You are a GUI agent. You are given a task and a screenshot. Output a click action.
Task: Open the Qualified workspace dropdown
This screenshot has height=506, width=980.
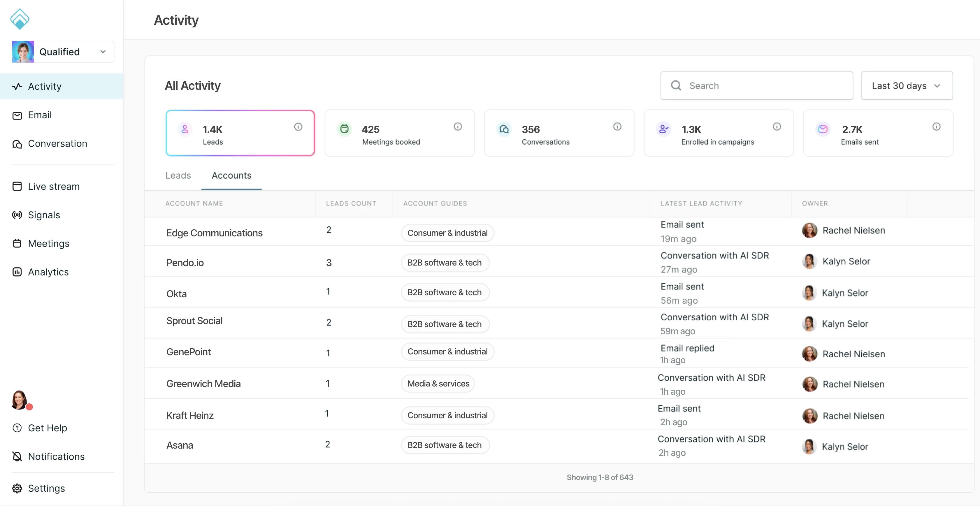pos(63,52)
